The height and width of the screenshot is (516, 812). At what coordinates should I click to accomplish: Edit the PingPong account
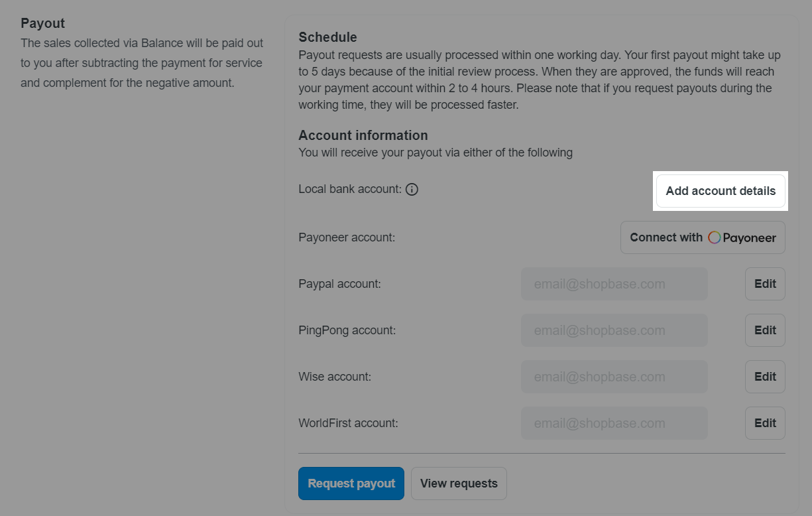765,330
